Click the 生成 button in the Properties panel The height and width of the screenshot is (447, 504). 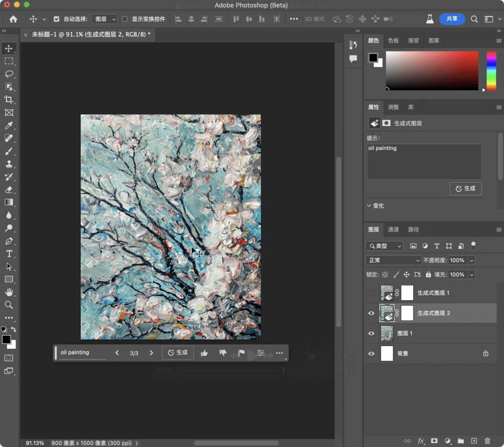[465, 188]
